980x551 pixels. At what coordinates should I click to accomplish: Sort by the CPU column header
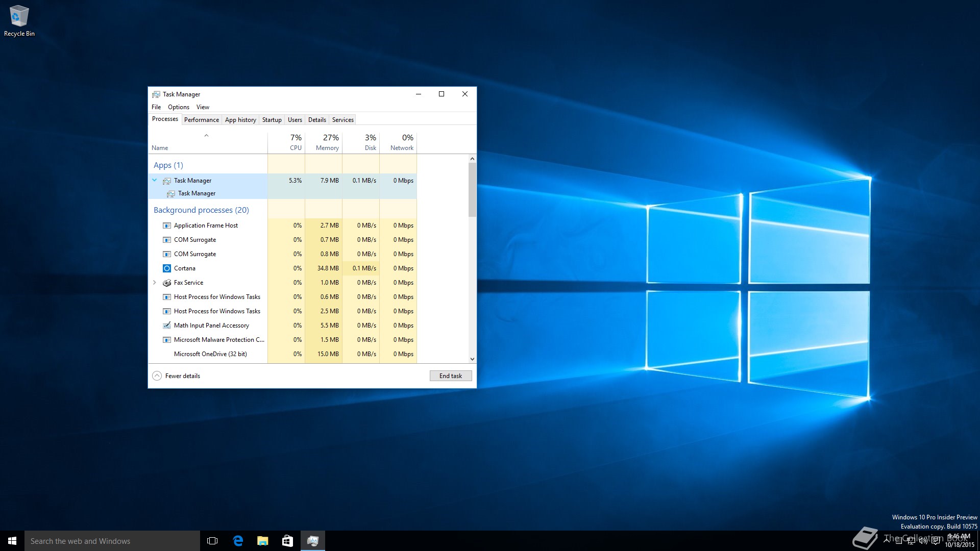pos(286,142)
